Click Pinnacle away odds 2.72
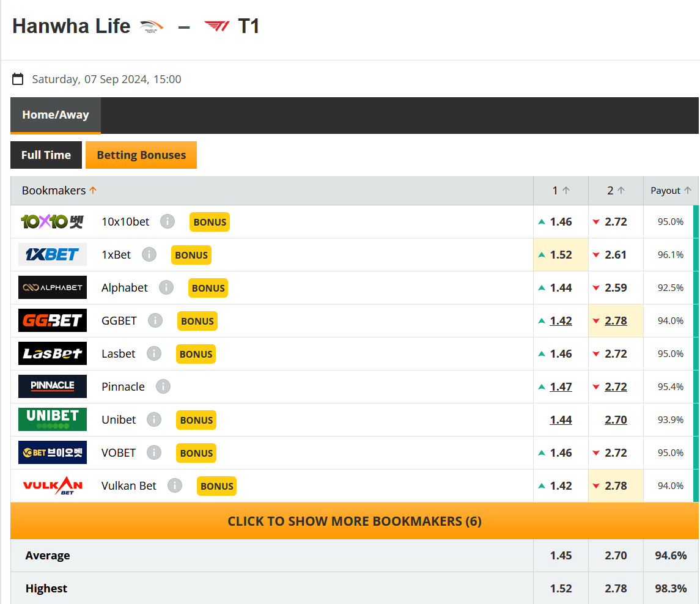The width and height of the screenshot is (700, 604). pyautogui.click(x=616, y=386)
